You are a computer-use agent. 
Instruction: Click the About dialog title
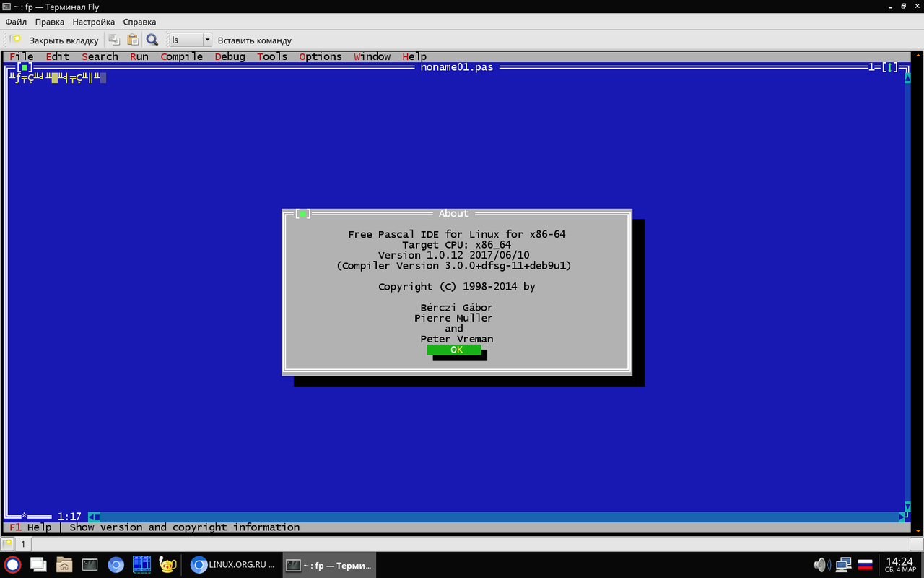coord(454,214)
